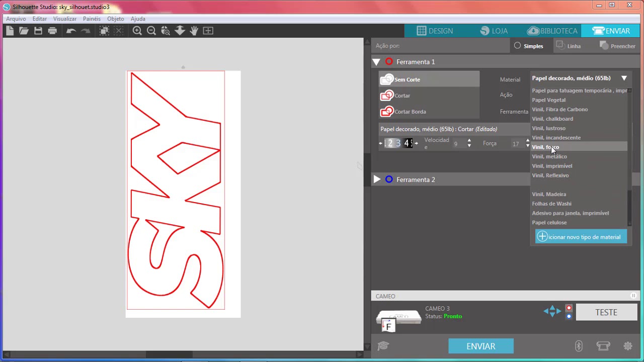The height and width of the screenshot is (362, 644).
Task: Click the Cortar cut icon
Action: click(x=386, y=96)
